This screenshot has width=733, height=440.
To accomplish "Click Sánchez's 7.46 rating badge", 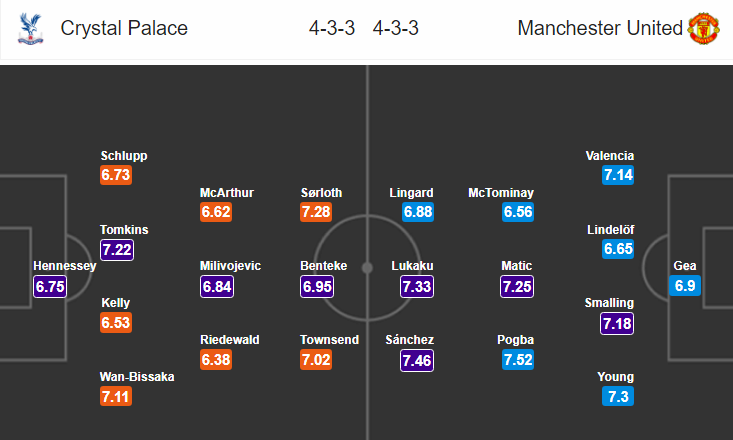I will [x=417, y=361].
